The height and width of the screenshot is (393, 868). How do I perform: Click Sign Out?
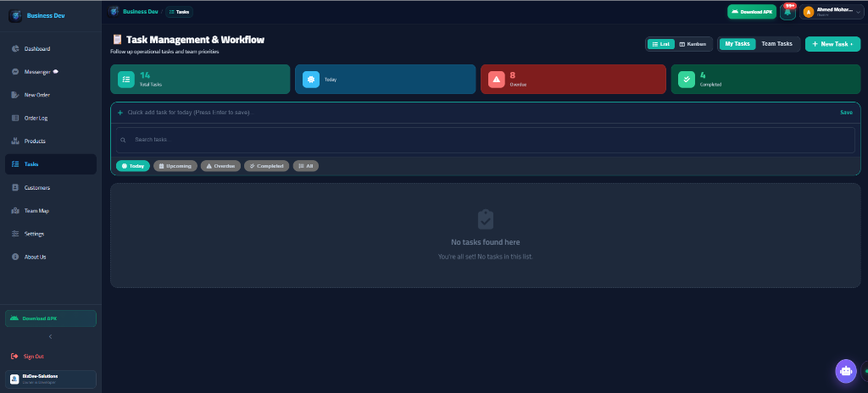click(x=28, y=357)
